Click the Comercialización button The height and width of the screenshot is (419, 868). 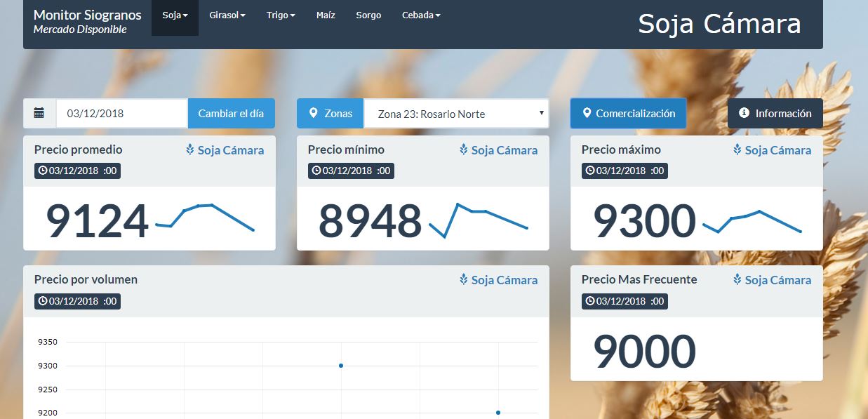coord(628,113)
